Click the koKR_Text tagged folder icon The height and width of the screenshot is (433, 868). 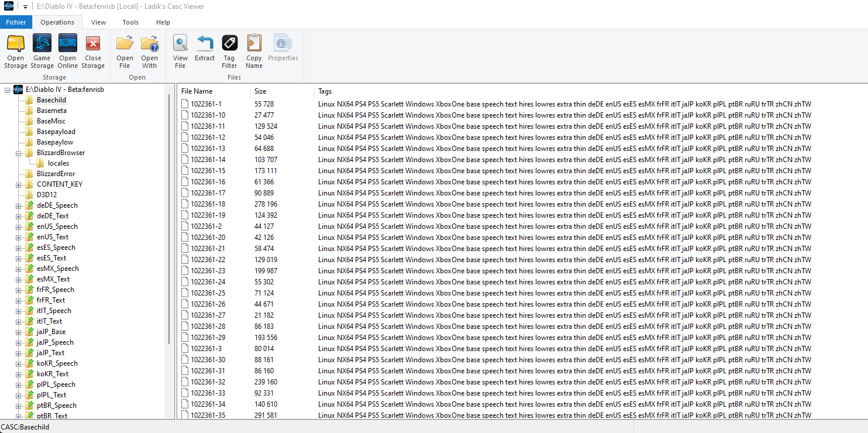[x=29, y=374]
